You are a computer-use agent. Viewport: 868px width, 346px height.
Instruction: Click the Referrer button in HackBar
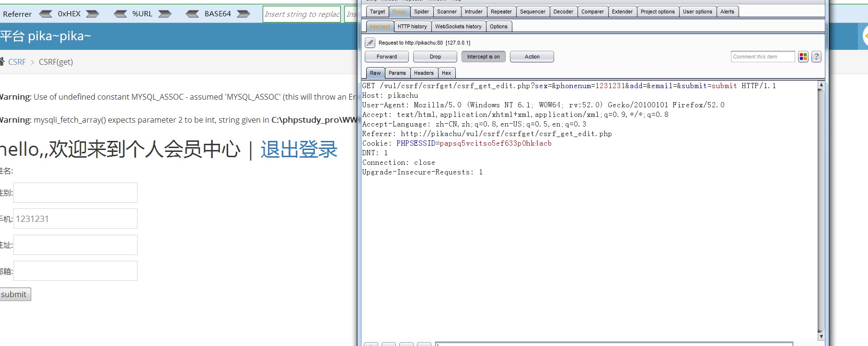(x=17, y=14)
